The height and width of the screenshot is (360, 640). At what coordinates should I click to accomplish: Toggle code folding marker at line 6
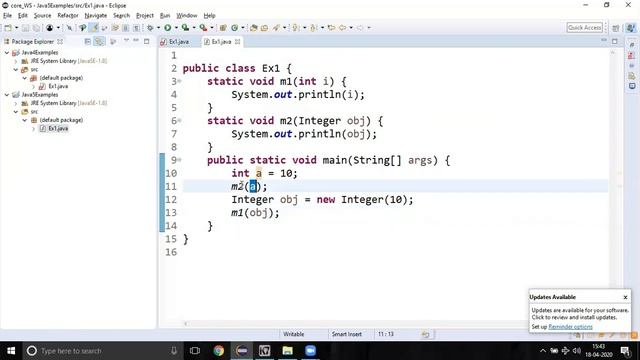179,121
